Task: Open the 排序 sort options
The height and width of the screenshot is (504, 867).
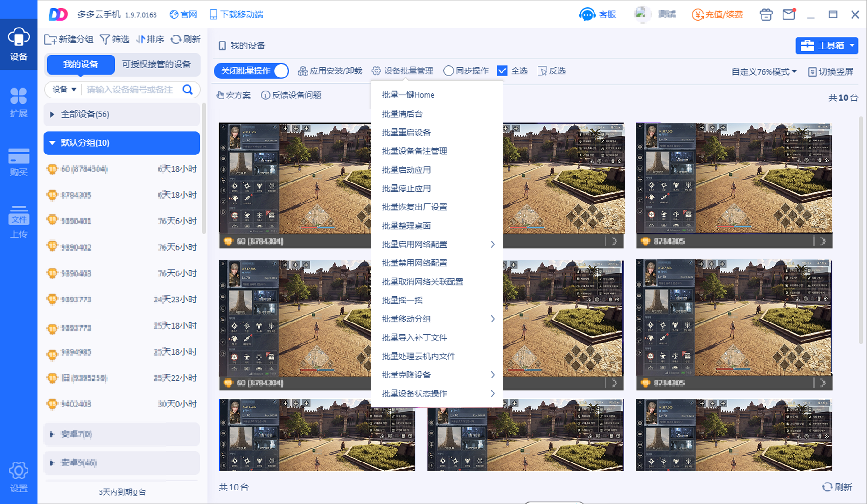Action: (150, 40)
